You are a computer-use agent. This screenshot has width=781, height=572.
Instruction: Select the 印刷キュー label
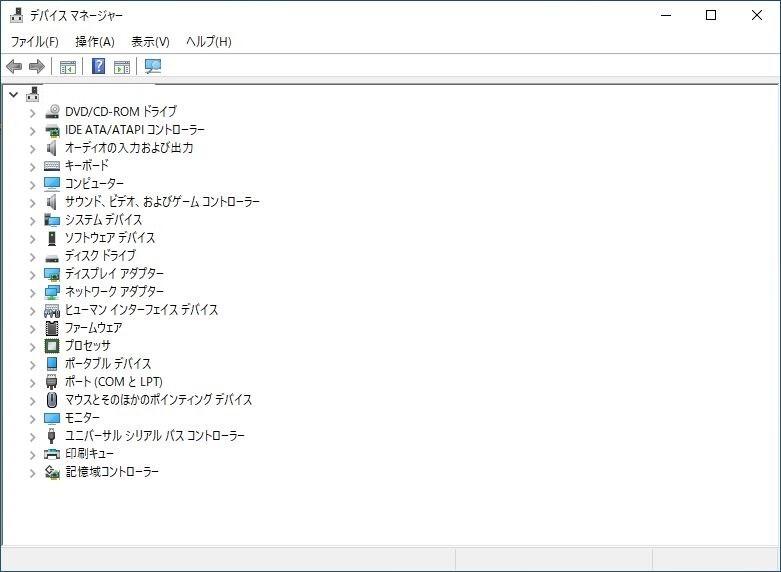(x=89, y=453)
